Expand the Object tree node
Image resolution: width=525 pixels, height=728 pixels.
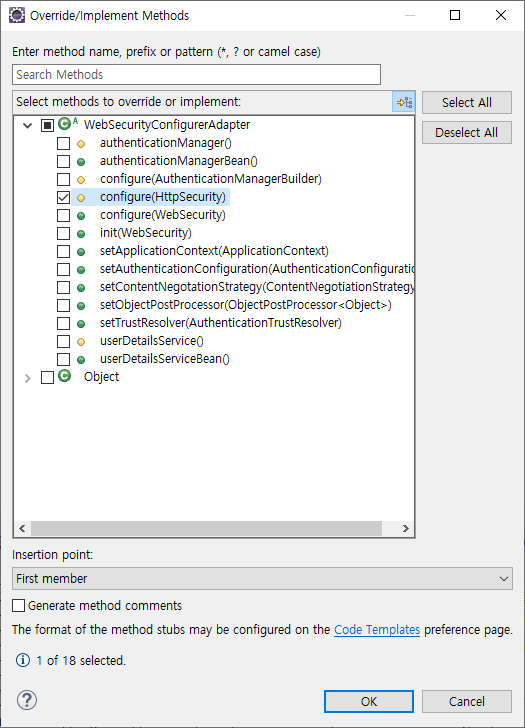click(x=27, y=378)
